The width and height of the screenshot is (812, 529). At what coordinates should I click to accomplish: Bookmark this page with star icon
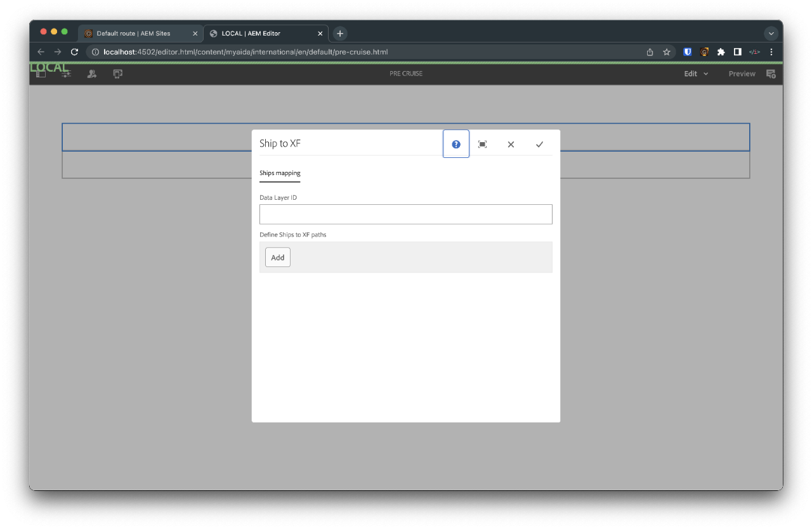(667, 52)
